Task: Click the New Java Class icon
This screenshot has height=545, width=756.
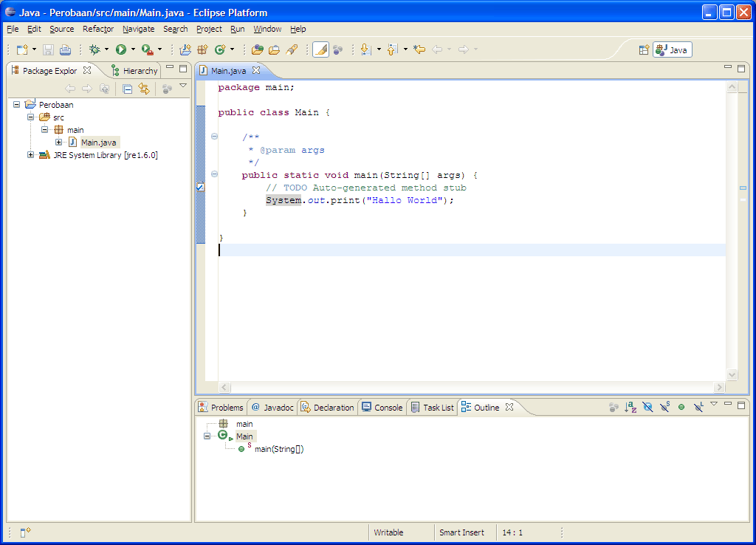Action: coord(220,49)
